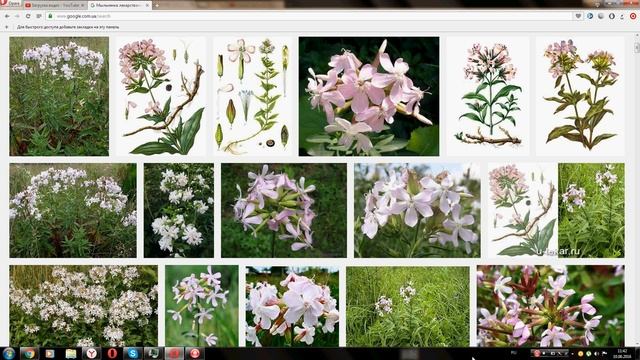Open Skype from the taskbar
Screen dimensions: 640x360
coord(133,353)
